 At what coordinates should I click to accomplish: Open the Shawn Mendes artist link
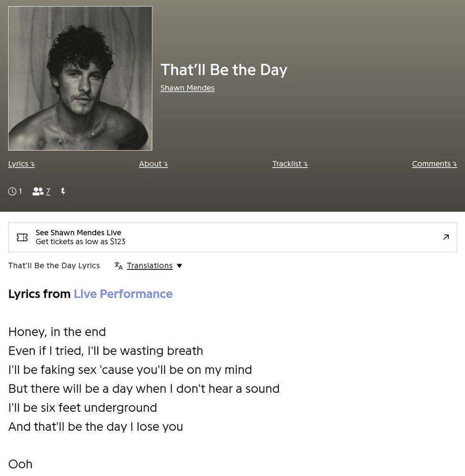click(x=187, y=88)
